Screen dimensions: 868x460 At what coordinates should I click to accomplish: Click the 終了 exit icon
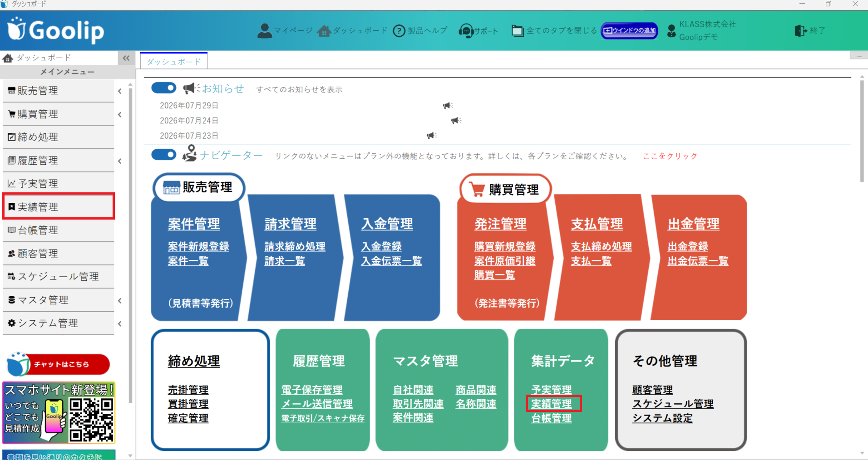click(801, 30)
